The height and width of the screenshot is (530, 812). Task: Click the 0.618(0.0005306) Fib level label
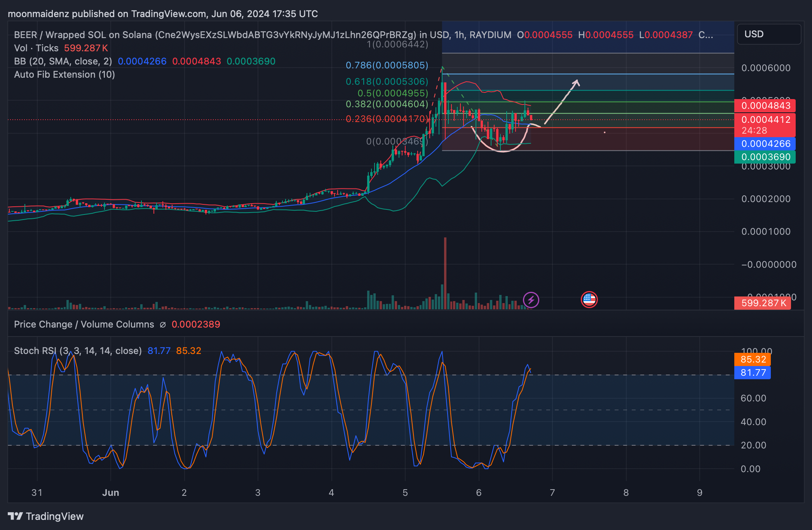[x=387, y=82]
